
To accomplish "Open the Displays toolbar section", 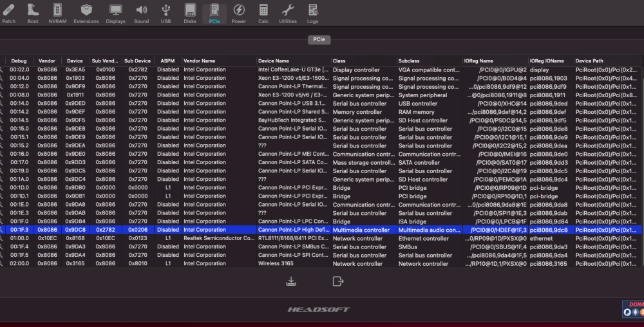I will click(x=115, y=13).
